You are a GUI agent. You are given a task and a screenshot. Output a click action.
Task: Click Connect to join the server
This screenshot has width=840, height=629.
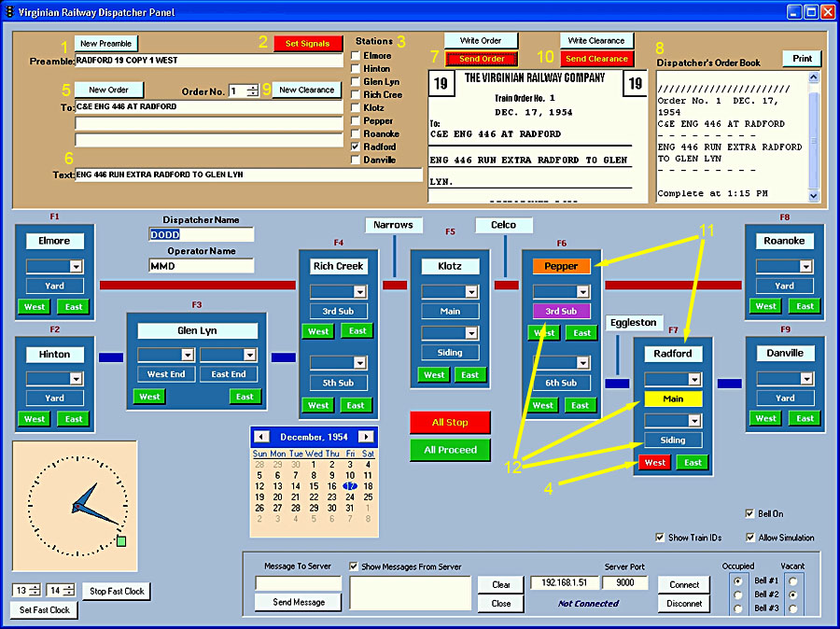pos(684,583)
